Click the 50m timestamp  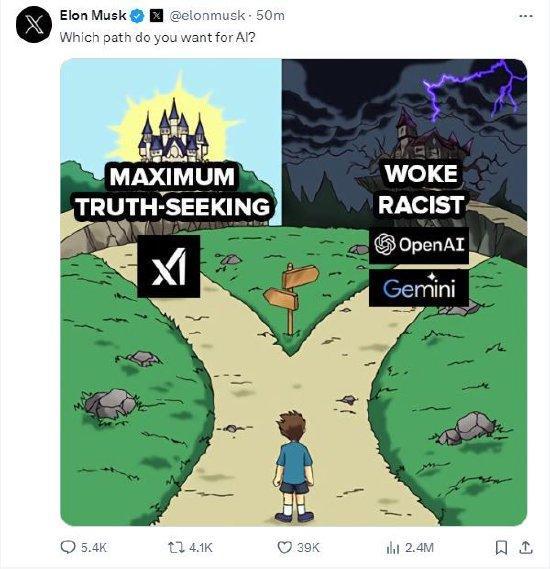270,16
